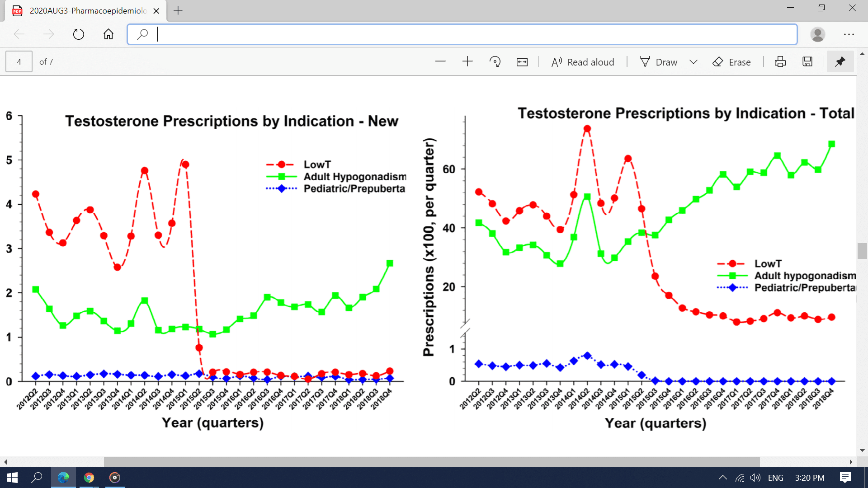The height and width of the screenshot is (488, 868).
Task: Click Adult Hypogonadism legend in the New chart
Action: click(x=336, y=177)
